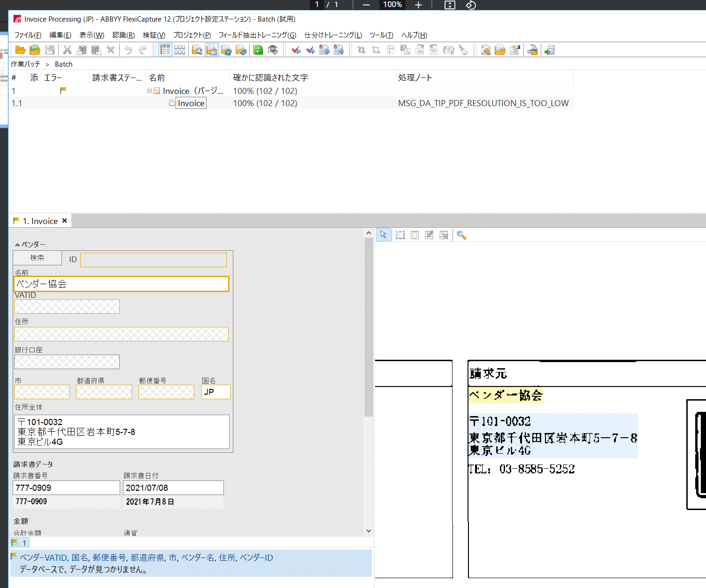Select the draw region rectangle tool

point(400,235)
